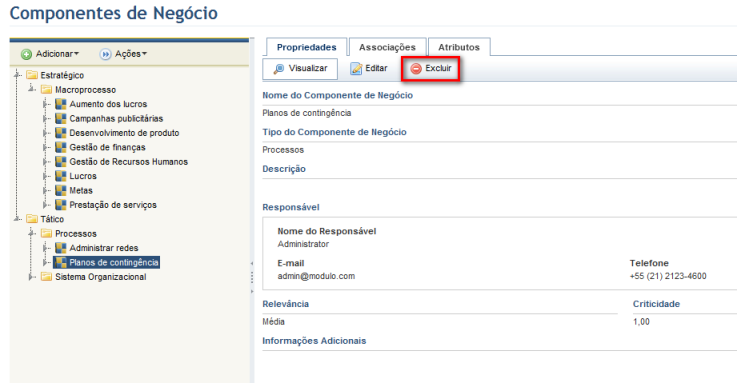The width and height of the screenshot is (737, 383).
Task: Click the Editar pencil icon
Action: (356, 69)
